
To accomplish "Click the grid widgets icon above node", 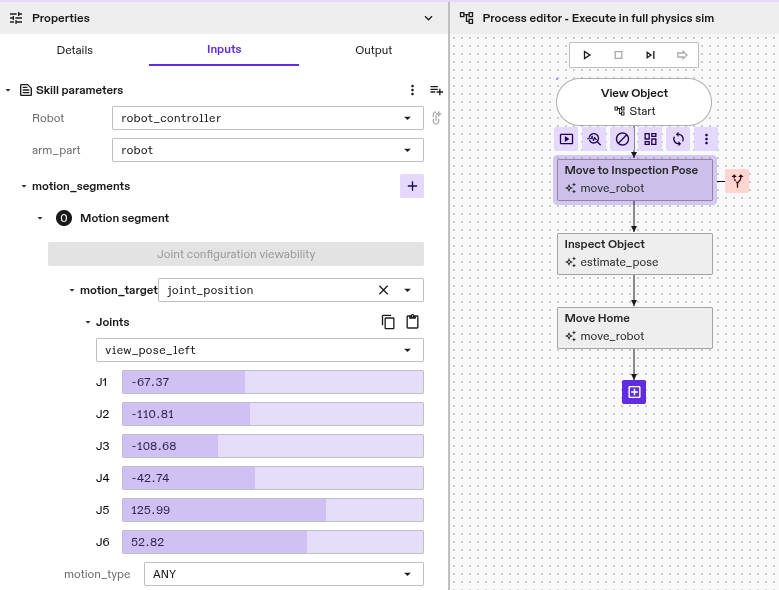I will (650, 139).
